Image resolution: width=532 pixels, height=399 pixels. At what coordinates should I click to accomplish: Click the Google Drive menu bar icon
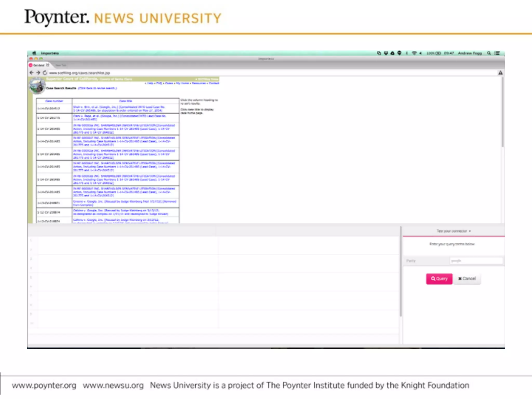pos(393,53)
